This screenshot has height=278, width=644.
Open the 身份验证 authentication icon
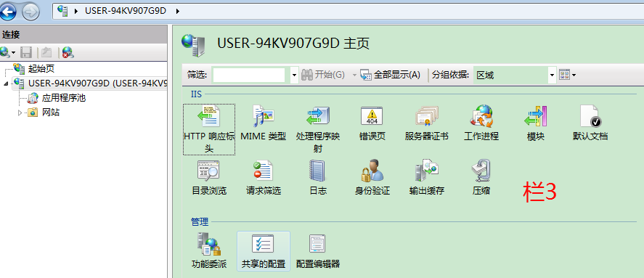(372, 171)
